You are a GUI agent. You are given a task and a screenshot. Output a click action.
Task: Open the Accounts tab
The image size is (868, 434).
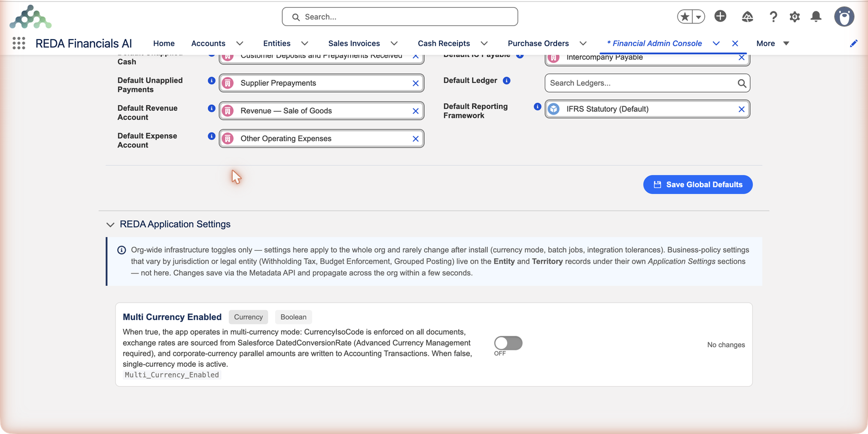208,43
